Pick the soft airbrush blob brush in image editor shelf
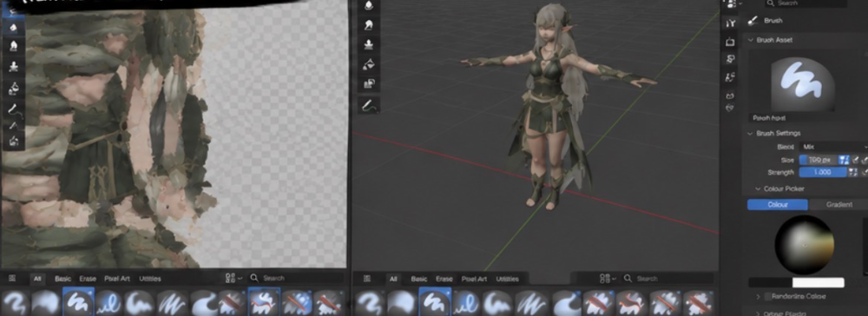868x316 pixels. pyautogui.click(x=46, y=303)
